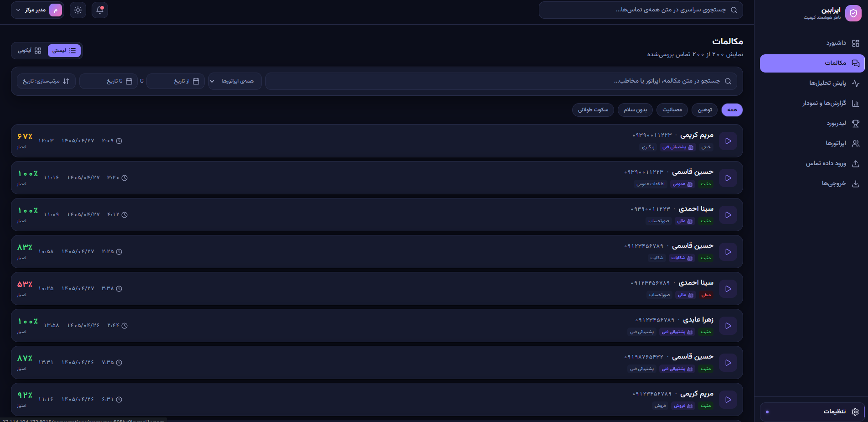This screenshot has width=868, height=422.
Task: Go to داشبورد in the sidebar
Action: click(812, 43)
